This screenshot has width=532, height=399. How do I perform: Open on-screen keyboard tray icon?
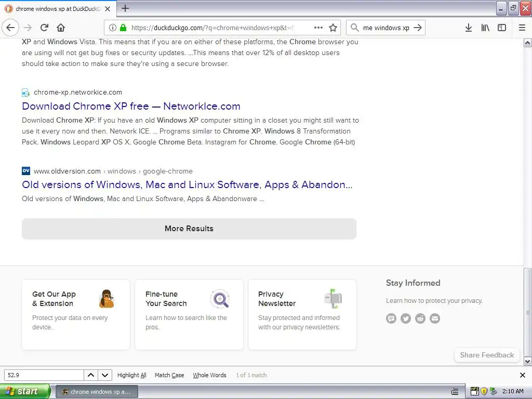coord(455,392)
